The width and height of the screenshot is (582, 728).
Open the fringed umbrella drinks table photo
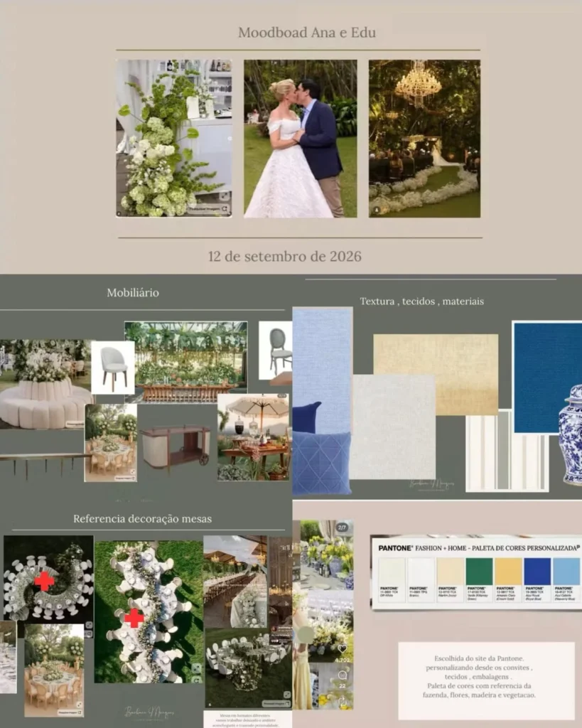coord(254,437)
